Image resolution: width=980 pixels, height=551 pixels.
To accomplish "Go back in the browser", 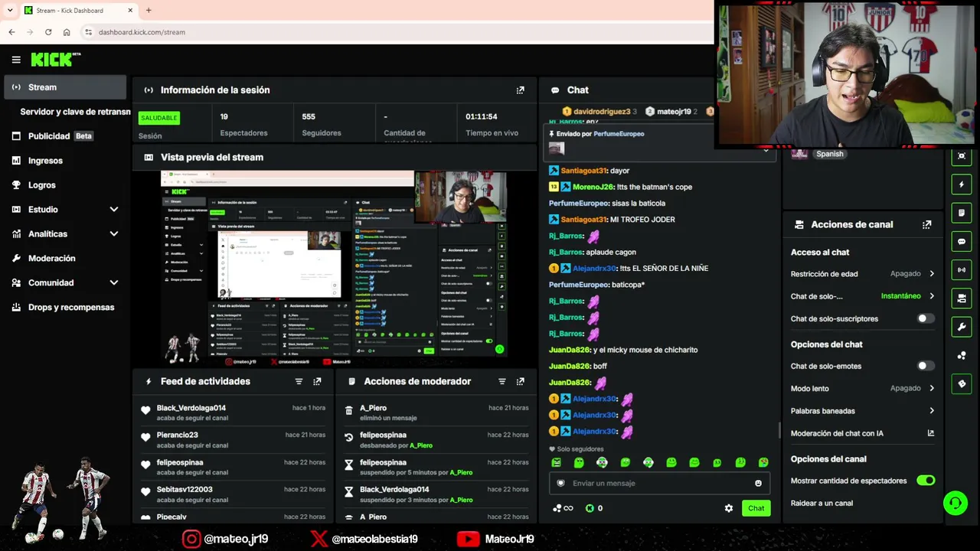I will 11,32.
